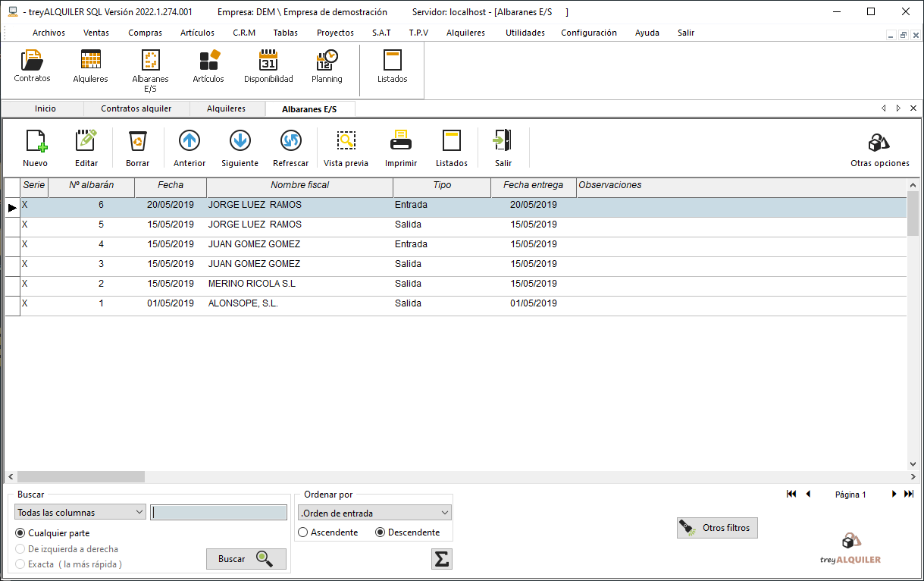Open the Compras menu
The image size is (924, 581).
click(x=145, y=33)
